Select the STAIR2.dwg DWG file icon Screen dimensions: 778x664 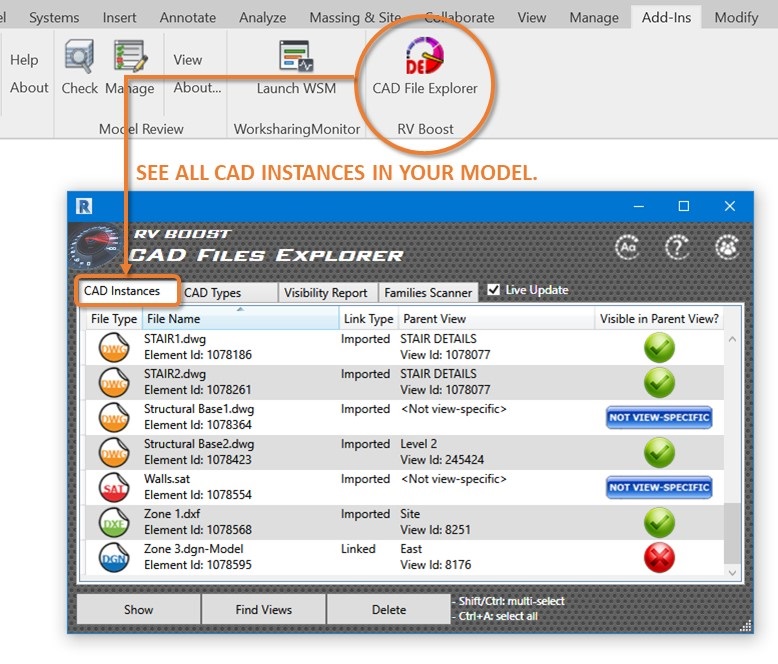tap(114, 382)
